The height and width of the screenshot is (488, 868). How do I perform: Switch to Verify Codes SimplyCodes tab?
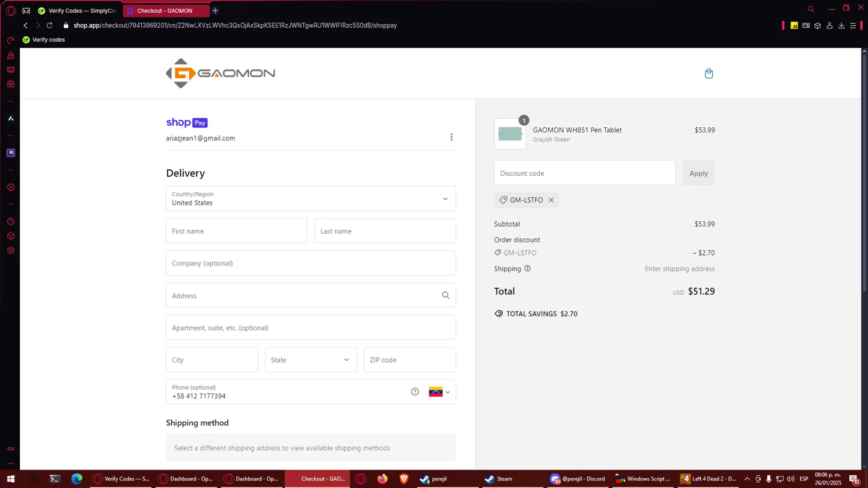(x=77, y=10)
